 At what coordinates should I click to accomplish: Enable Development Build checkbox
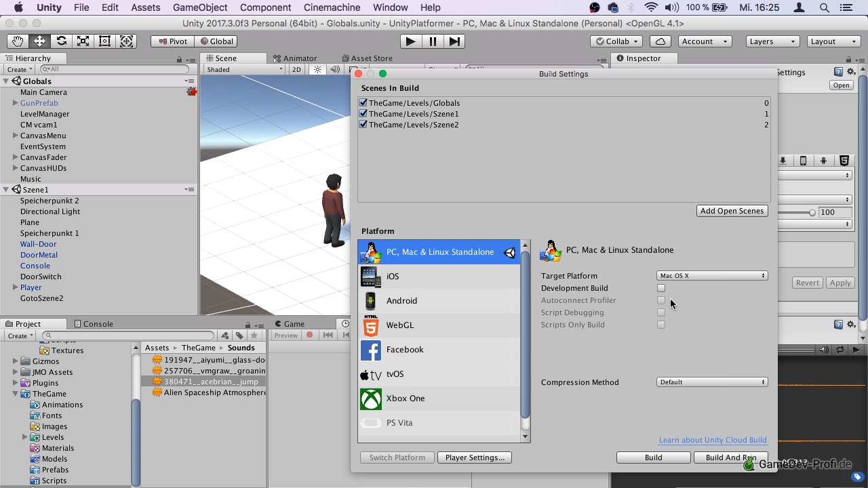coord(661,288)
